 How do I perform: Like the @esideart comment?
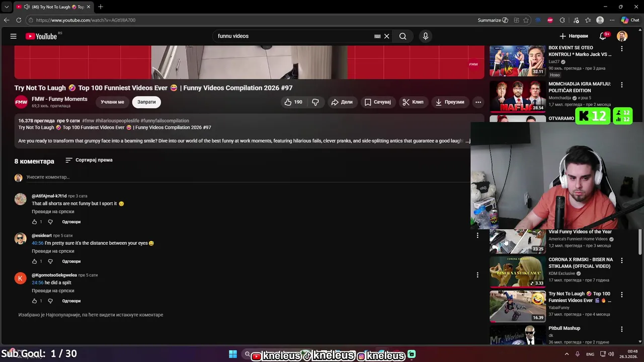pyautogui.click(x=34, y=261)
